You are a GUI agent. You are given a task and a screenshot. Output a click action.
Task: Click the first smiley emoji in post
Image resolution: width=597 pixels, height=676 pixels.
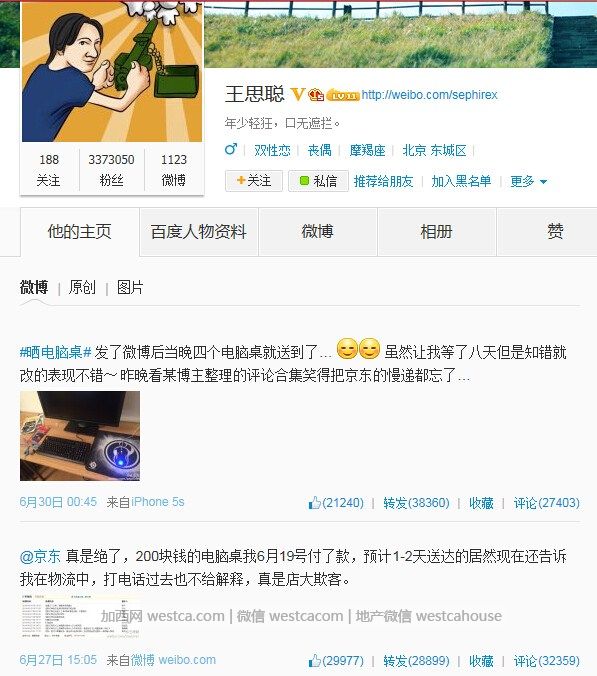(x=347, y=349)
